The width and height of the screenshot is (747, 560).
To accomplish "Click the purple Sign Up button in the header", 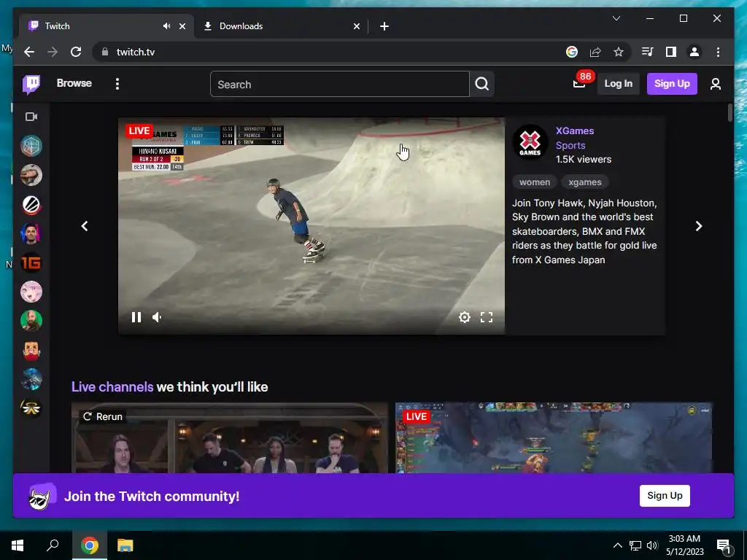I will [672, 84].
